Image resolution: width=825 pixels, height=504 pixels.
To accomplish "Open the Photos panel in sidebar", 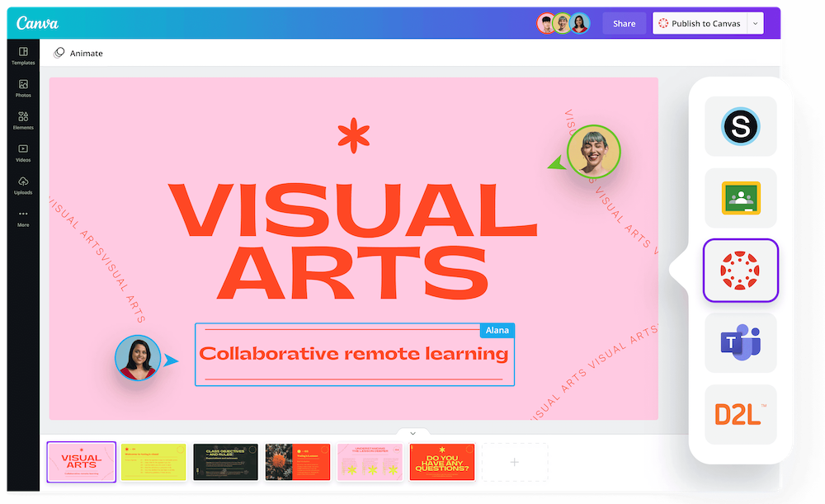I will [x=23, y=88].
